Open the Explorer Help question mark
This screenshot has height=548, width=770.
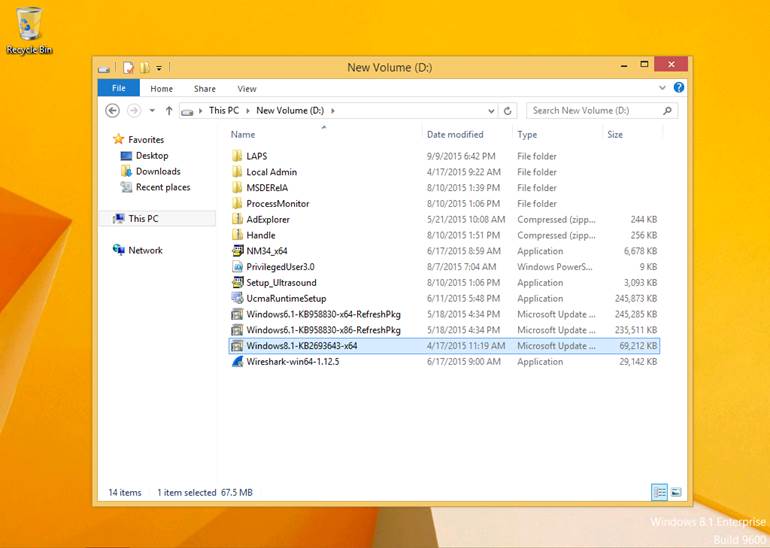click(x=680, y=89)
